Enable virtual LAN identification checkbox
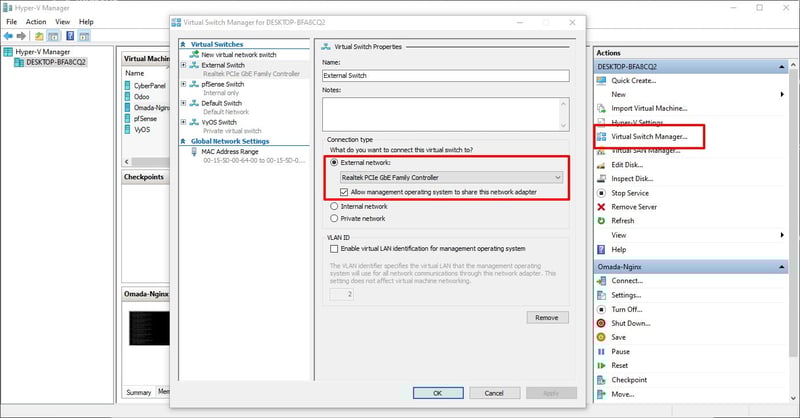Image resolution: width=800 pixels, height=418 pixels. point(334,247)
